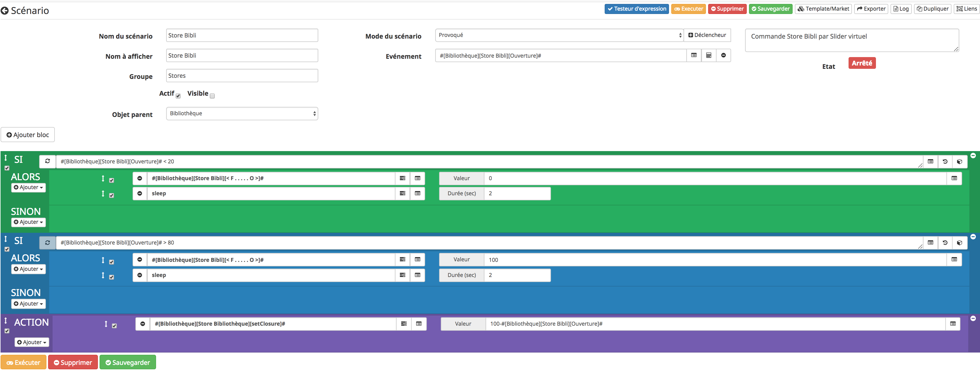Toggle checkbox of first ALORS Store Bibli action
This screenshot has width=980, height=371.
(x=112, y=180)
